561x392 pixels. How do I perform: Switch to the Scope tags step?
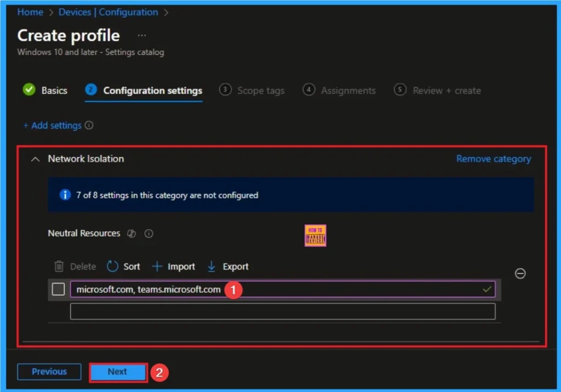[252, 90]
